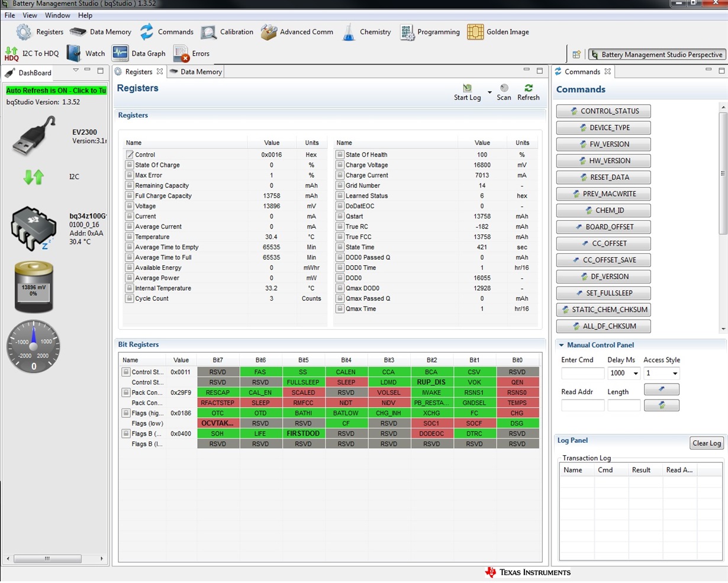Open the DashBoard view menu triangle
This screenshot has width=728, height=583.
tap(76, 70)
